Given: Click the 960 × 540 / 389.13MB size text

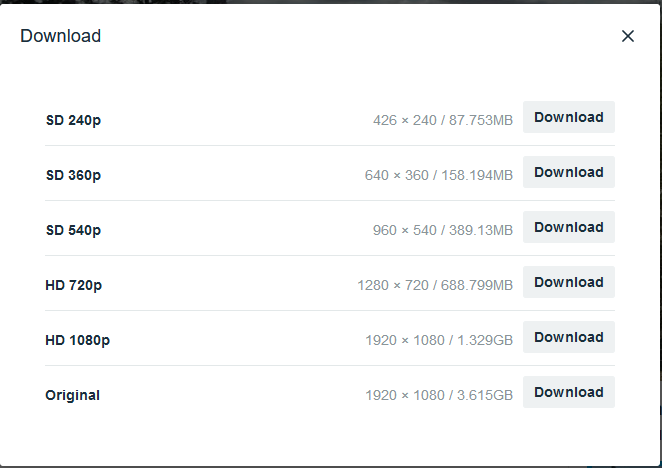Looking at the screenshot, I should [442, 230].
